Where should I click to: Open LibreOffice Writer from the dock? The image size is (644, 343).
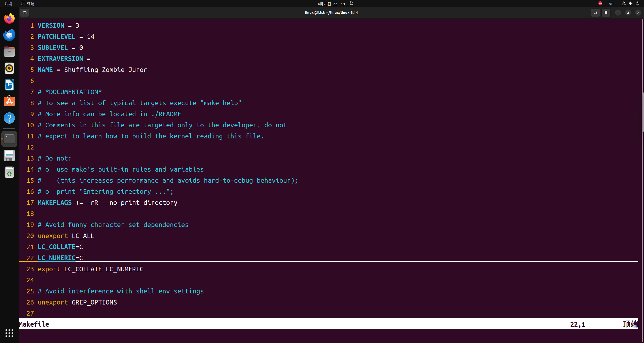pyautogui.click(x=9, y=85)
